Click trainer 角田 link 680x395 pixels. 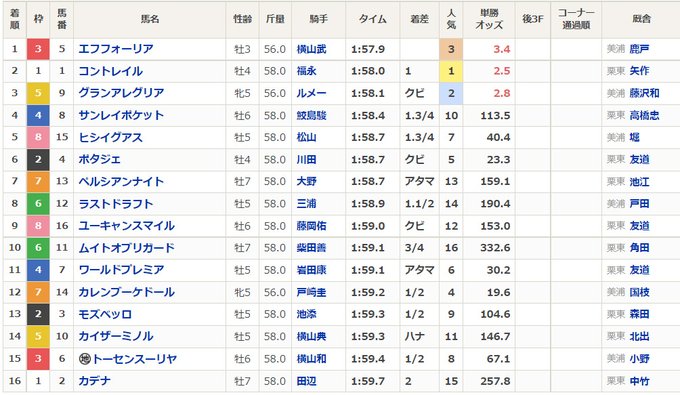pos(640,248)
